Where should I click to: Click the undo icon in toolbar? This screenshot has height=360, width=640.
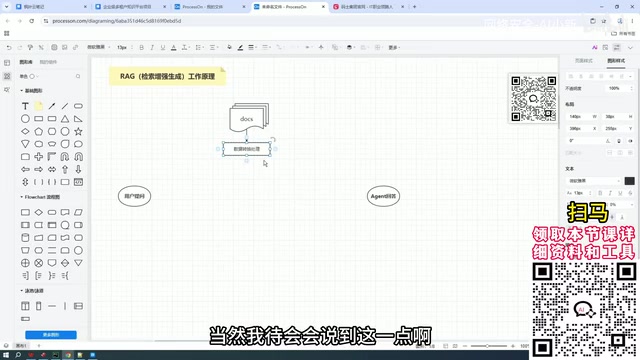(9, 47)
